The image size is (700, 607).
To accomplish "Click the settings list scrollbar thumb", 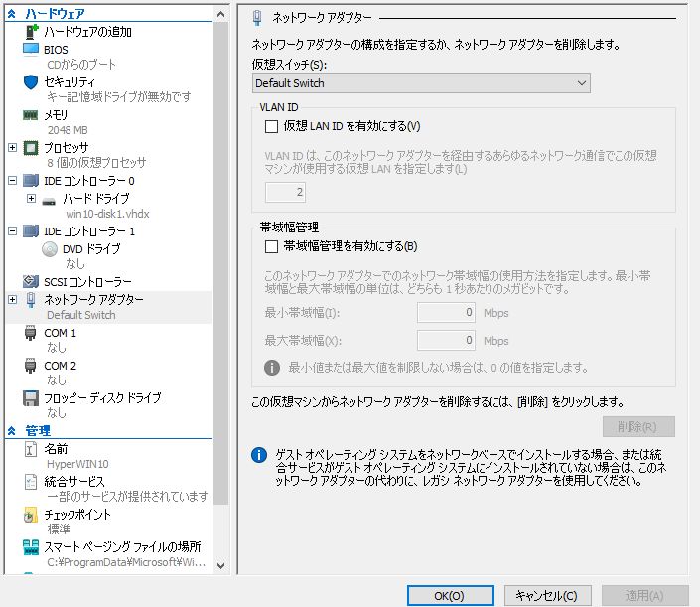I will [x=220, y=262].
